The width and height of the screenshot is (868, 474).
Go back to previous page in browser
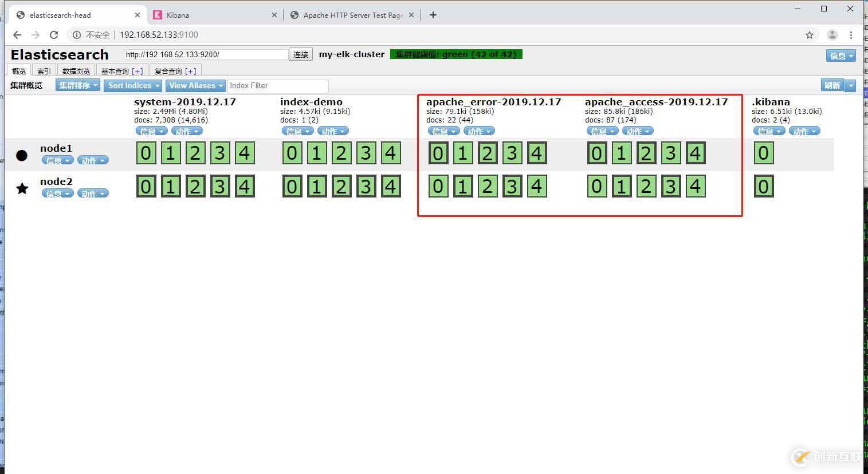click(x=17, y=35)
